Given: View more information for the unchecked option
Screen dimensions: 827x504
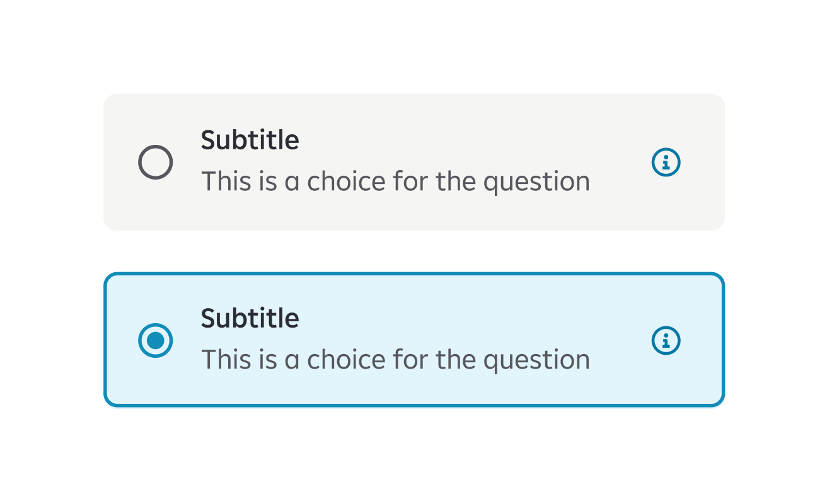Looking at the screenshot, I should click(666, 163).
